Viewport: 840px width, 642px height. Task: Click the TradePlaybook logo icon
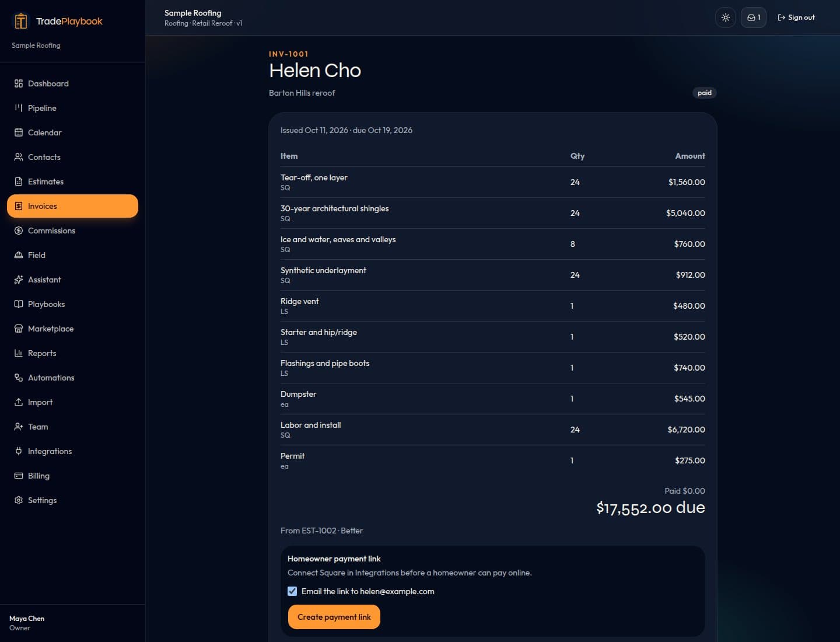(21, 21)
